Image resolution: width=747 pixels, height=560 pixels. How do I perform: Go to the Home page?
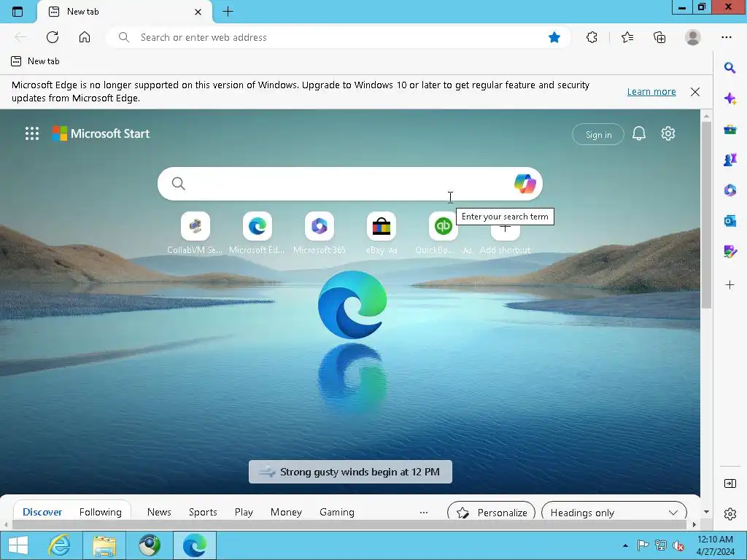click(x=85, y=37)
